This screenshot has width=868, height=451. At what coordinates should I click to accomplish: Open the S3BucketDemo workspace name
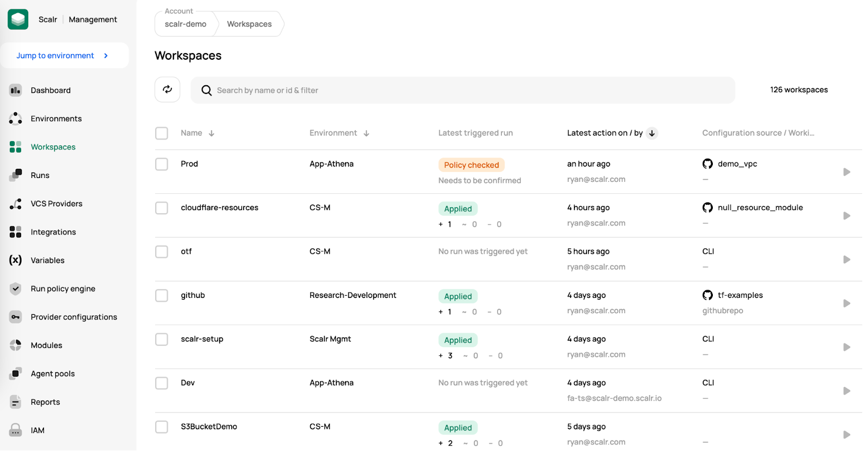209,427
